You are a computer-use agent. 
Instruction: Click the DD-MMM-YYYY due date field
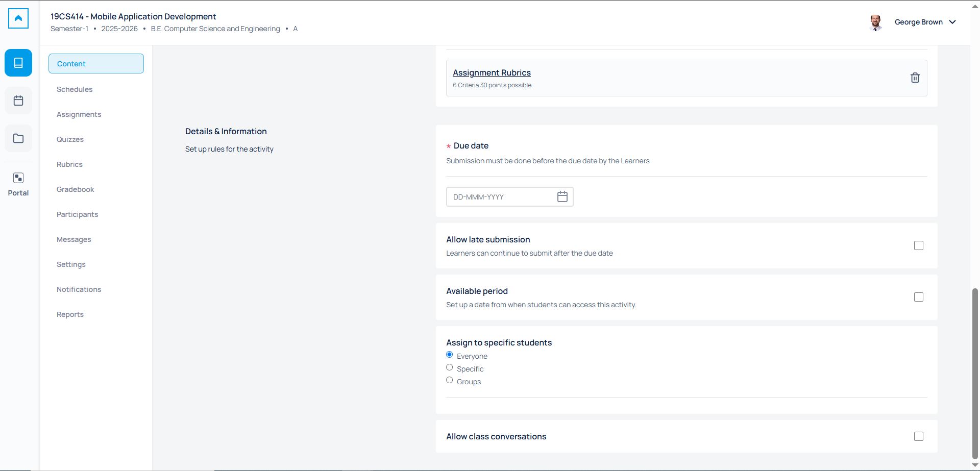point(500,197)
